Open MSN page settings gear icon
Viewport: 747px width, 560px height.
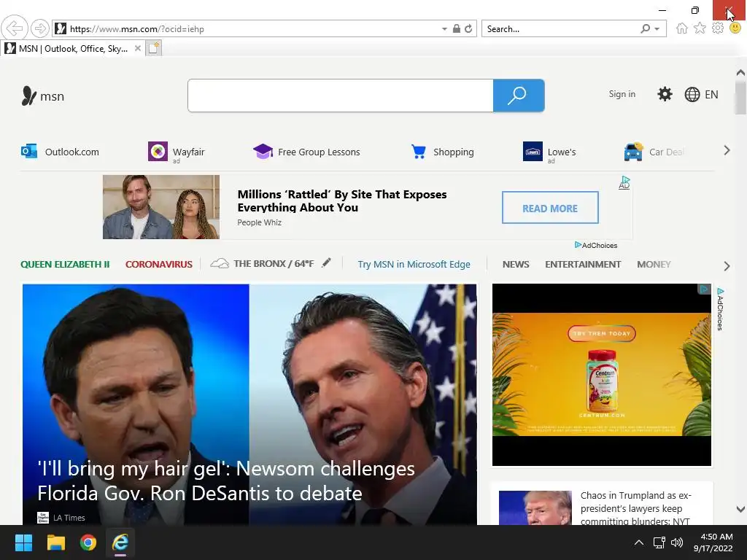click(x=665, y=94)
